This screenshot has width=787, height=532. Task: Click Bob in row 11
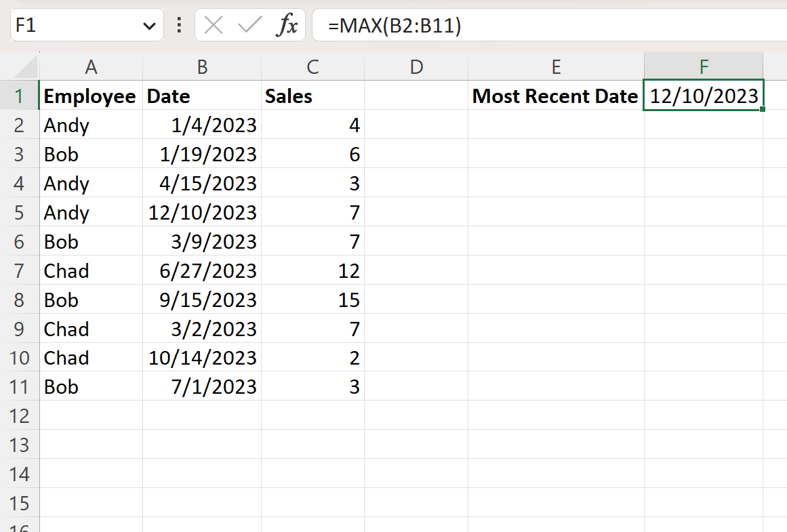(91, 386)
